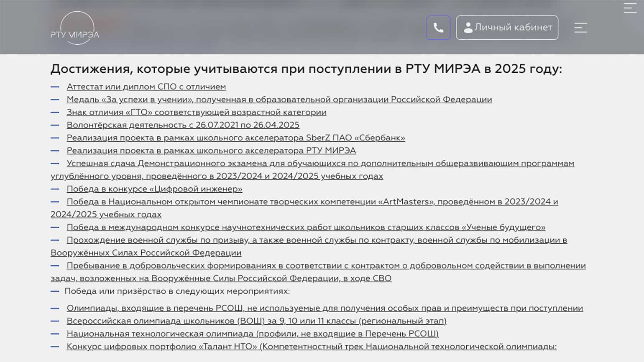Select the «Ученые будущего» competition link
644x362 pixels.
click(x=306, y=227)
